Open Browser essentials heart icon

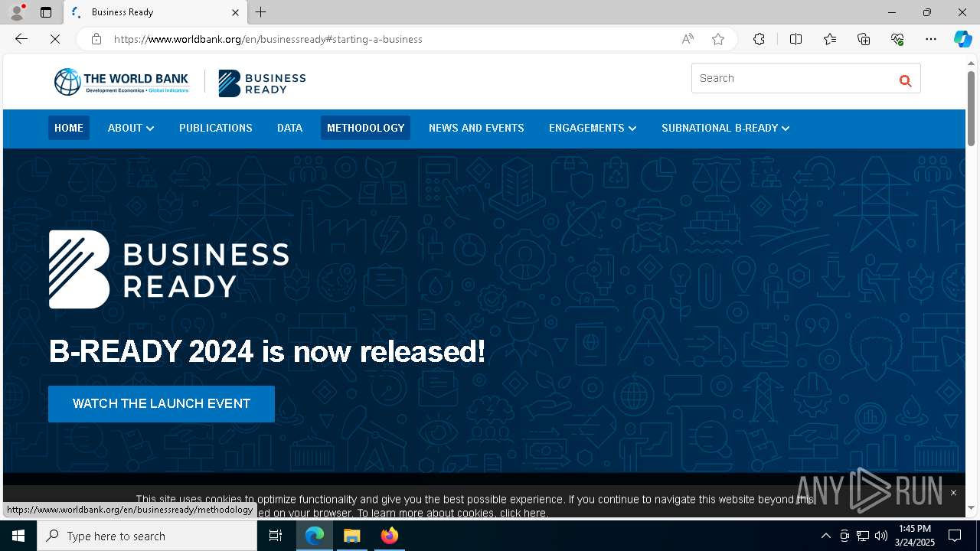click(897, 39)
